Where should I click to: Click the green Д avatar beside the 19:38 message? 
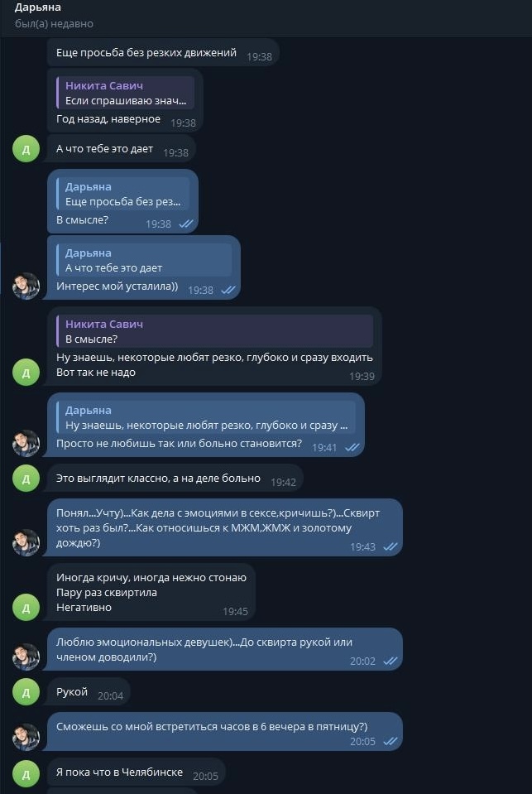(26, 150)
